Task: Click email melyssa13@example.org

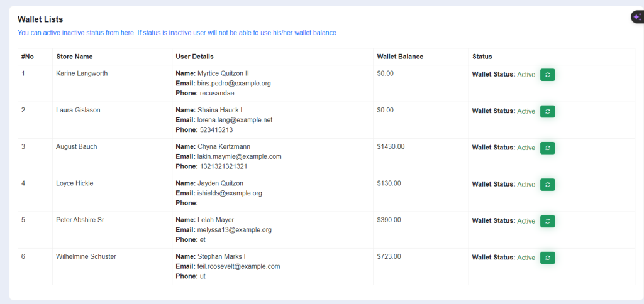Action: pyautogui.click(x=235, y=230)
